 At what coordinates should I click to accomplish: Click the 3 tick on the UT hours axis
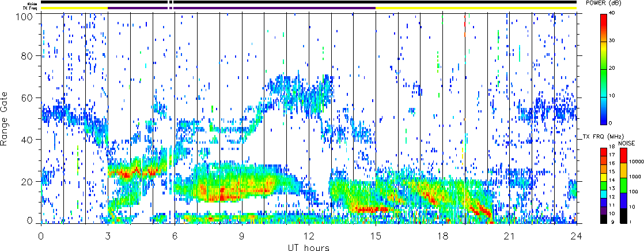108,236
